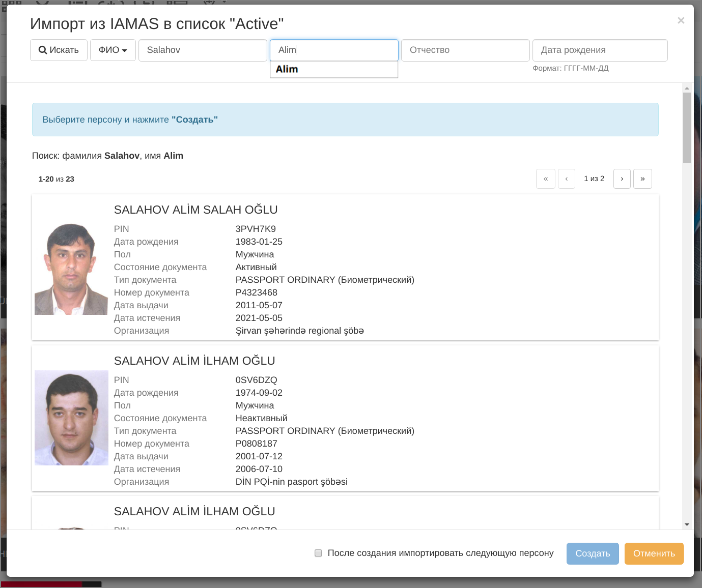Click the Искать search button
702x588 pixels.
[59, 50]
